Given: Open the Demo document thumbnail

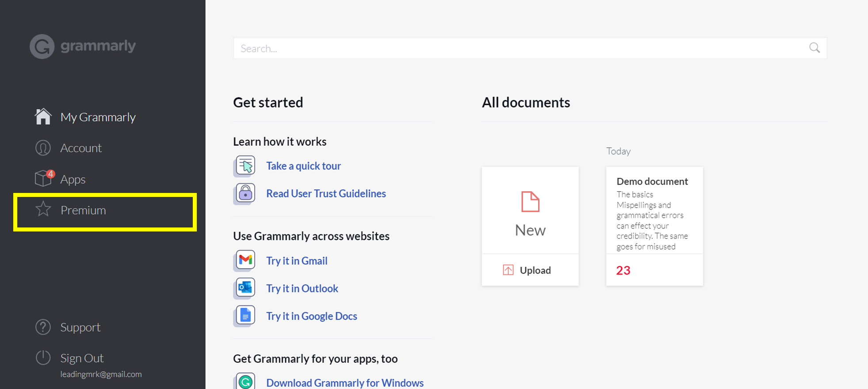Looking at the screenshot, I should tap(654, 226).
